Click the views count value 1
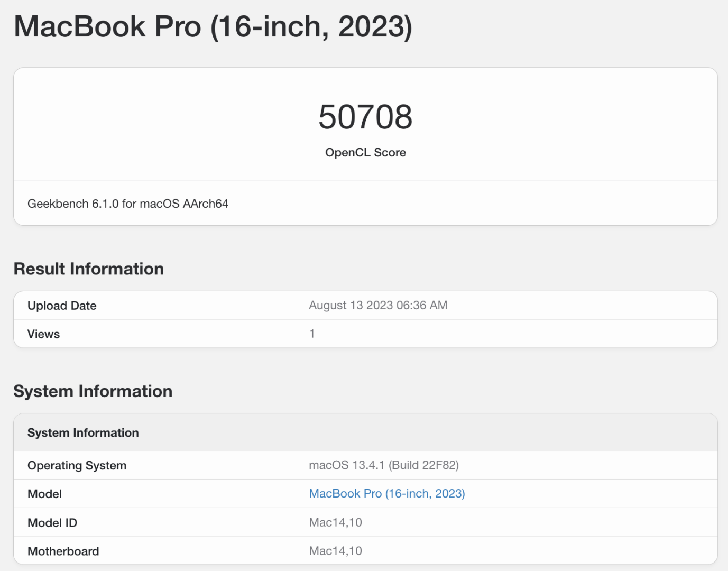728x571 pixels. (312, 333)
